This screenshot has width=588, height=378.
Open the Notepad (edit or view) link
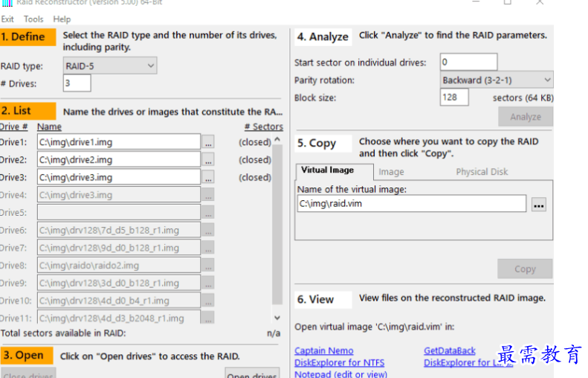tap(341, 374)
